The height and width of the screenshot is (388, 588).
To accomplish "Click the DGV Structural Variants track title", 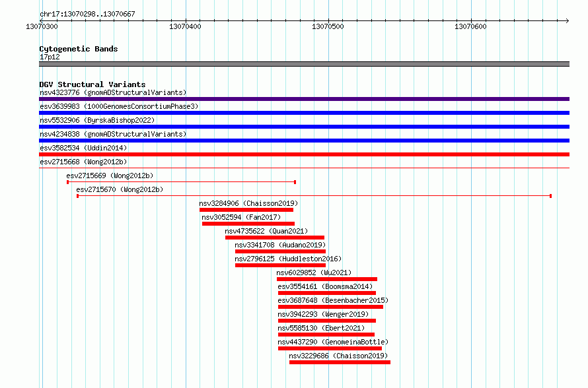I will coord(92,84).
